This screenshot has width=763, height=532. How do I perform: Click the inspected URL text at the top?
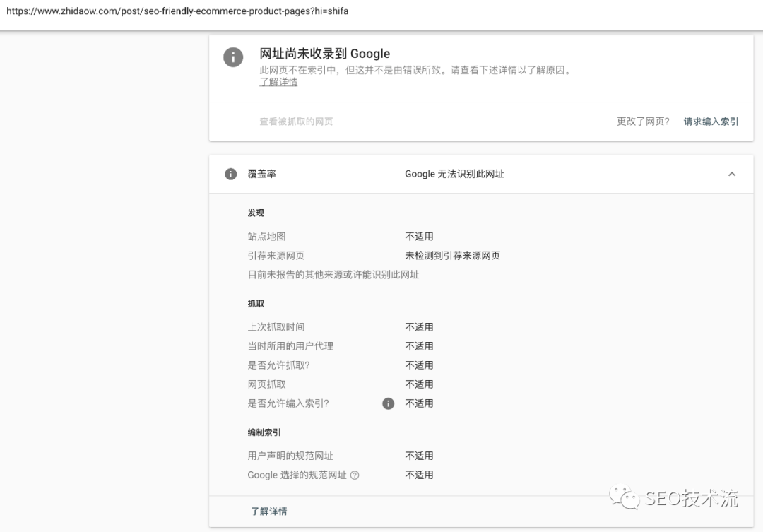[x=177, y=12]
